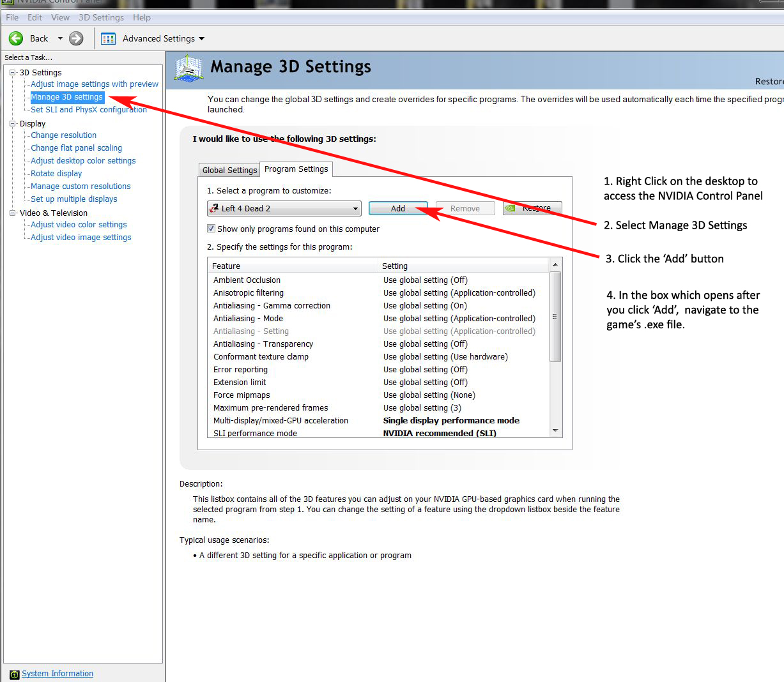Viewport: 784px width, 682px height.
Task: Click the Restore Defaults link in header
Action: 769,81
